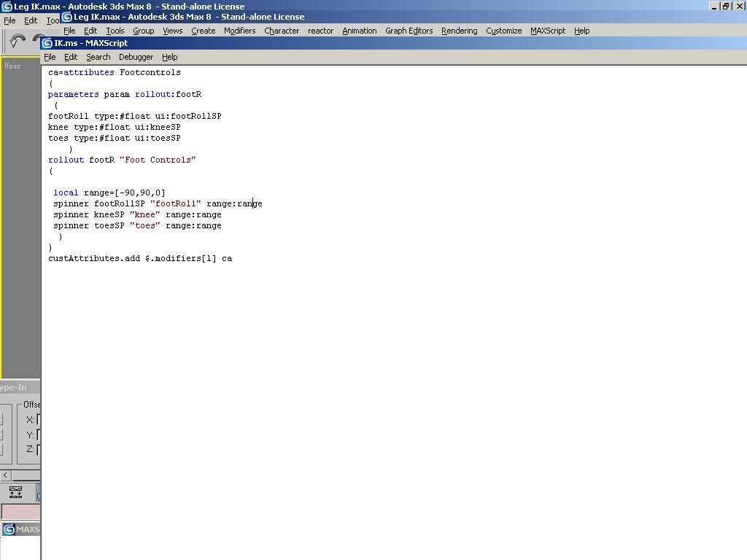Open the File menu in the MAXScript editor
The image size is (747, 560).
pyautogui.click(x=50, y=57)
